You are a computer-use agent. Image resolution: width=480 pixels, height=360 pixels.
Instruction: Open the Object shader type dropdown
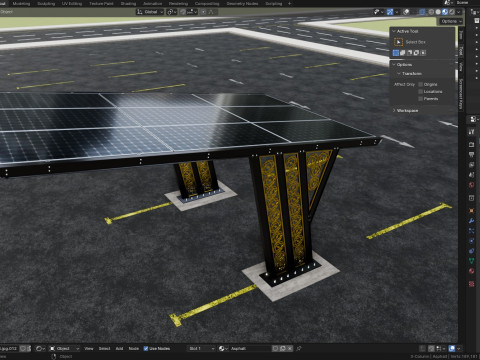click(x=64, y=348)
